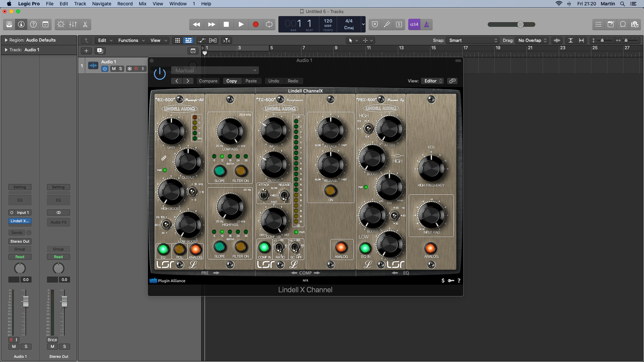The height and width of the screenshot is (362, 644).
Task: Toggle the Flex button in tracks toolbar
Action: click(213, 41)
